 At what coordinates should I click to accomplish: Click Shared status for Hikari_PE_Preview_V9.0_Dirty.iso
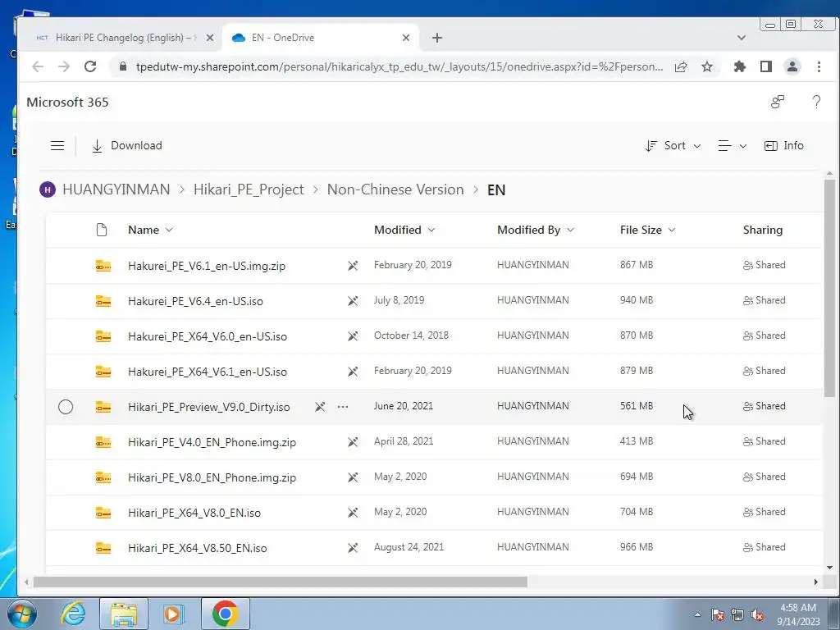pyautogui.click(x=765, y=407)
